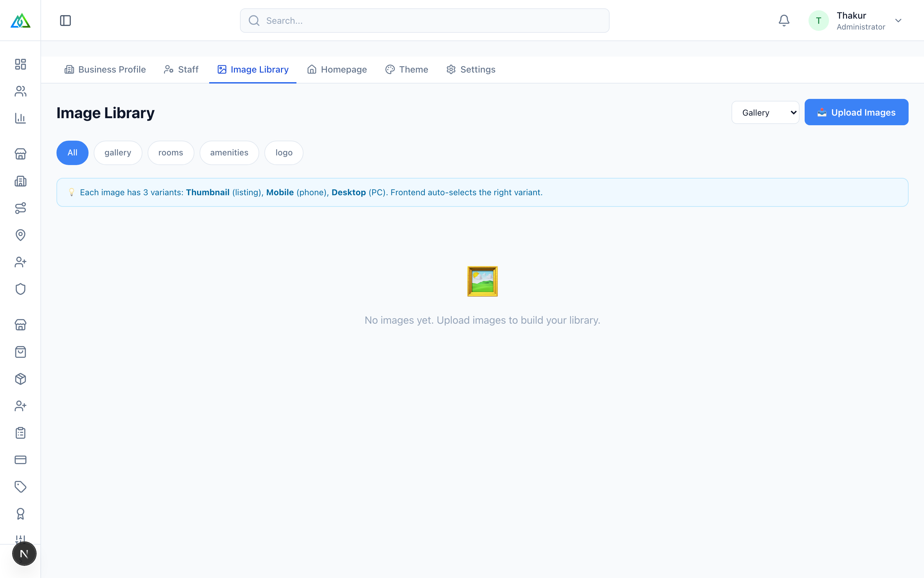Filter images by logo chip
924x578 pixels.
coord(284,153)
